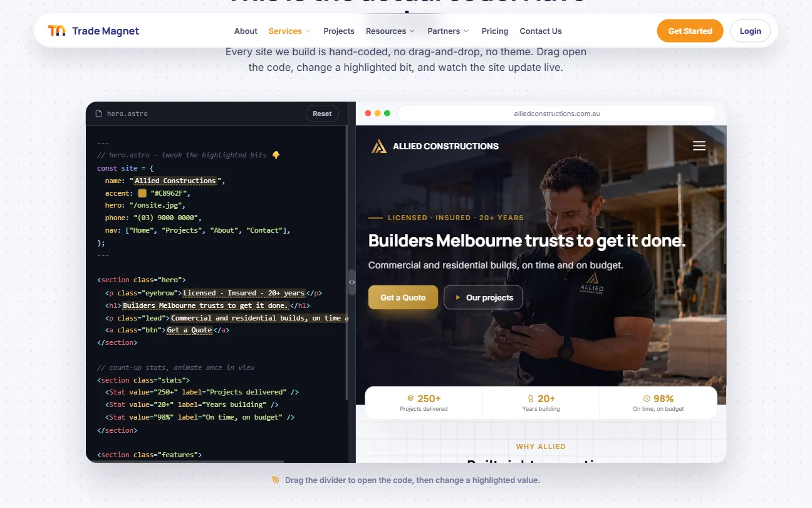Click the red window dot in preview

[368, 114]
